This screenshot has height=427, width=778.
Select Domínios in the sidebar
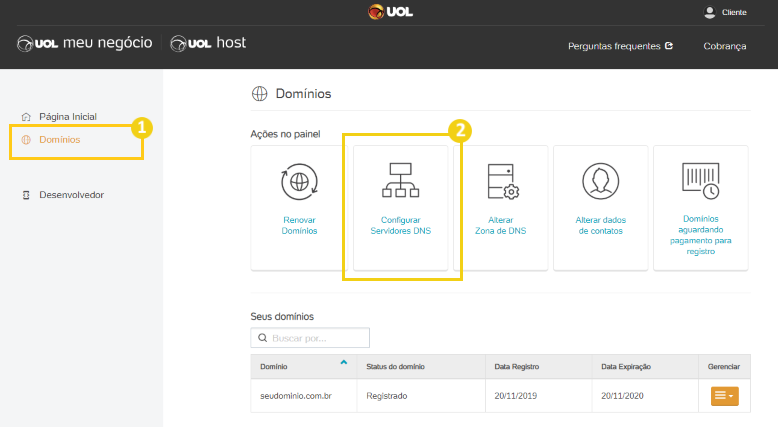coord(60,140)
